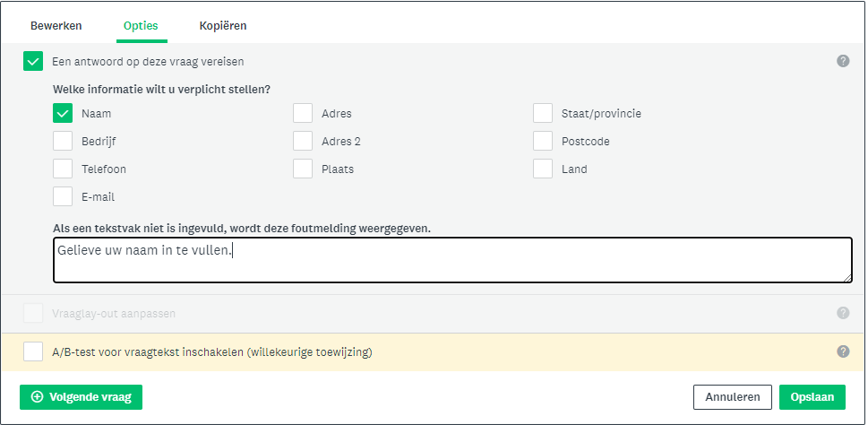Tick the Land checkbox
868x425 pixels.
(543, 169)
